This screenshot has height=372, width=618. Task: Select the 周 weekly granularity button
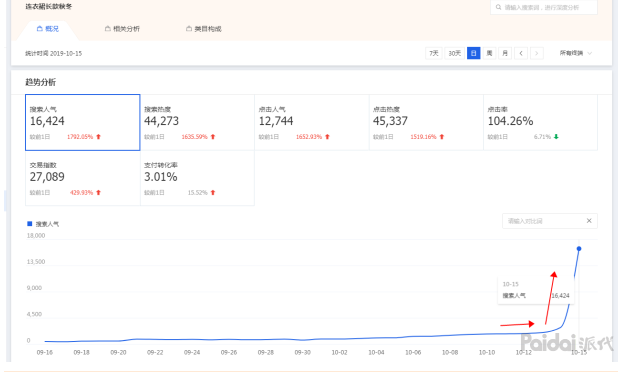point(489,53)
